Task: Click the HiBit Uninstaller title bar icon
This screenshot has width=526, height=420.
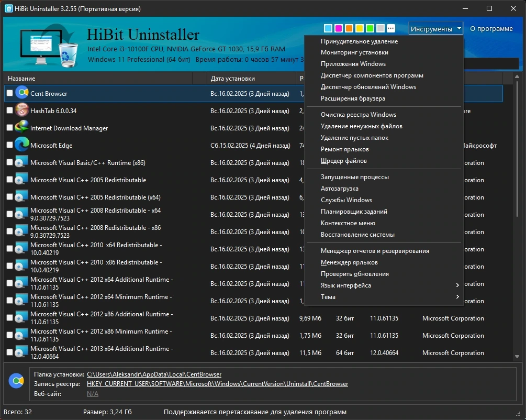Action: (x=9, y=9)
